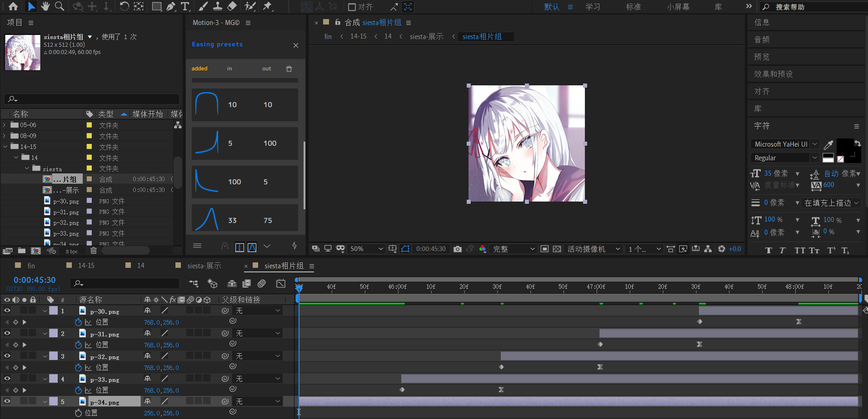Select the Pen tool

[x=170, y=6]
